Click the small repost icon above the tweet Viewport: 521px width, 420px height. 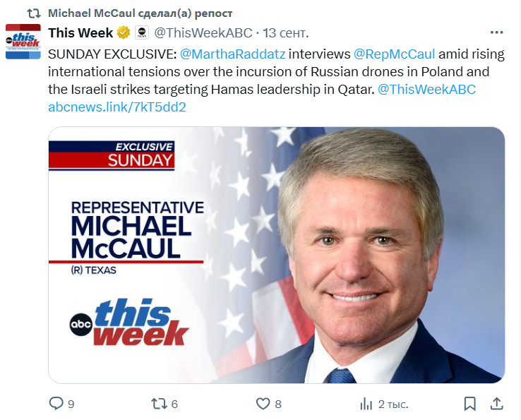33,14
